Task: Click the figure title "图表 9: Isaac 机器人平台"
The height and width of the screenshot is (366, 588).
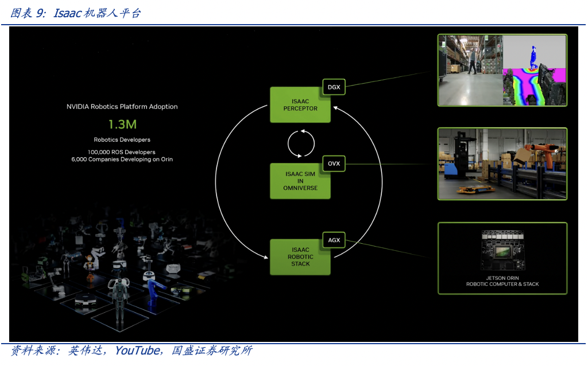Action: (76, 13)
